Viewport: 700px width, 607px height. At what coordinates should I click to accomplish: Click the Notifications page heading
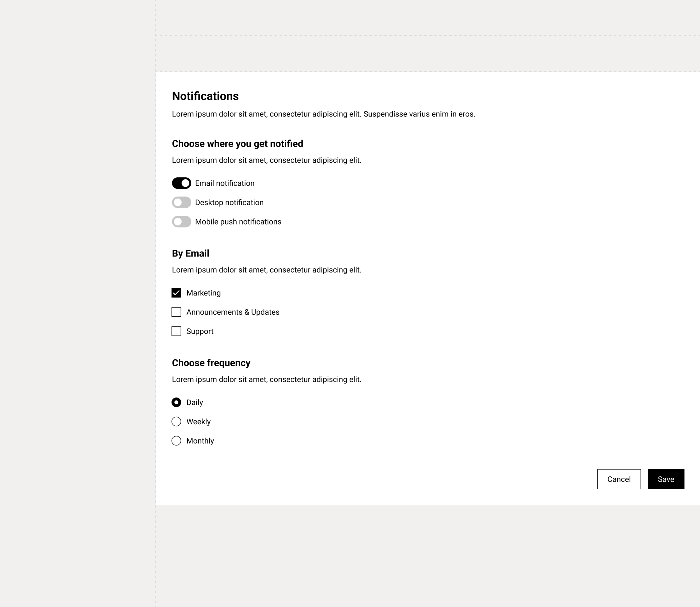coord(205,96)
